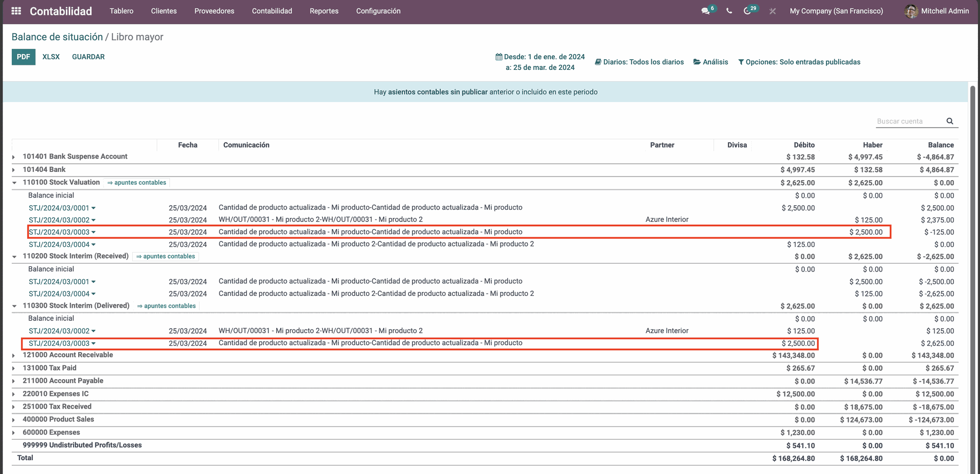Open the Diarios: Todos los diarios filter
Screen dimensions: 980x474
point(640,62)
